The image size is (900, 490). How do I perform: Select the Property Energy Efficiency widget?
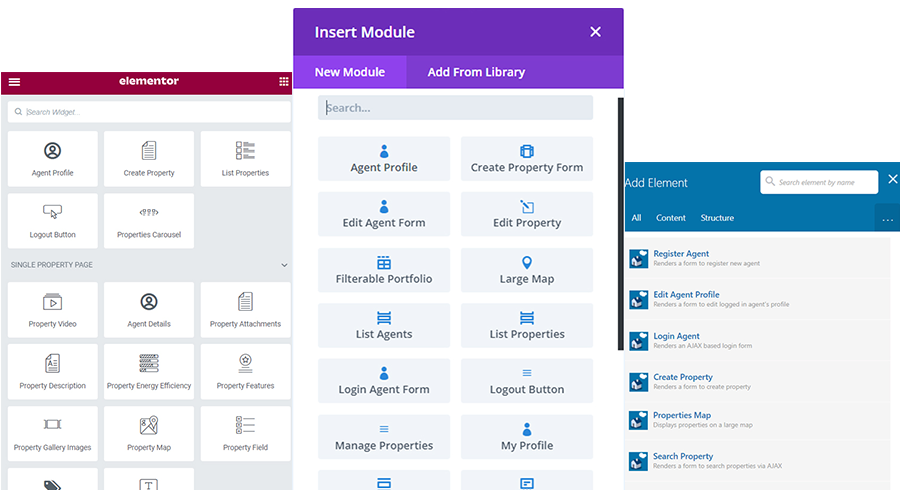[x=149, y=372]
